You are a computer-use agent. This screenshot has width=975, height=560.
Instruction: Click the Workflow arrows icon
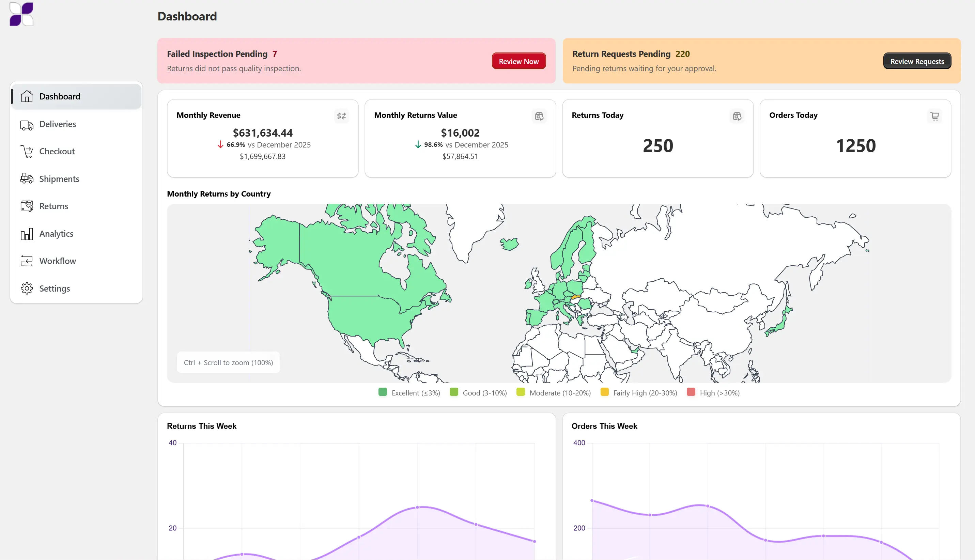(27, 261)
